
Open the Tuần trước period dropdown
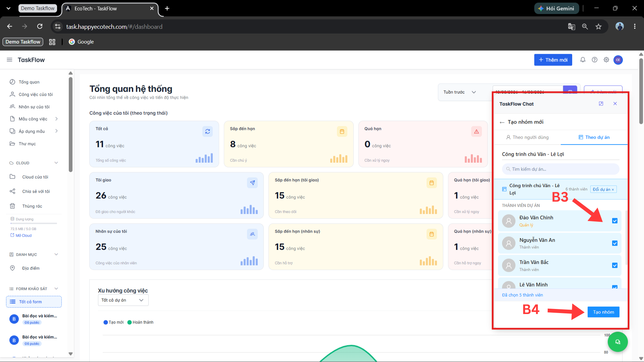point(459,92)
